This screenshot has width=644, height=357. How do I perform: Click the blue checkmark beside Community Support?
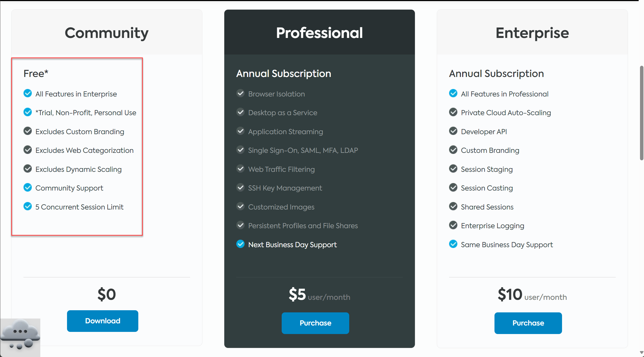[28, 188]
